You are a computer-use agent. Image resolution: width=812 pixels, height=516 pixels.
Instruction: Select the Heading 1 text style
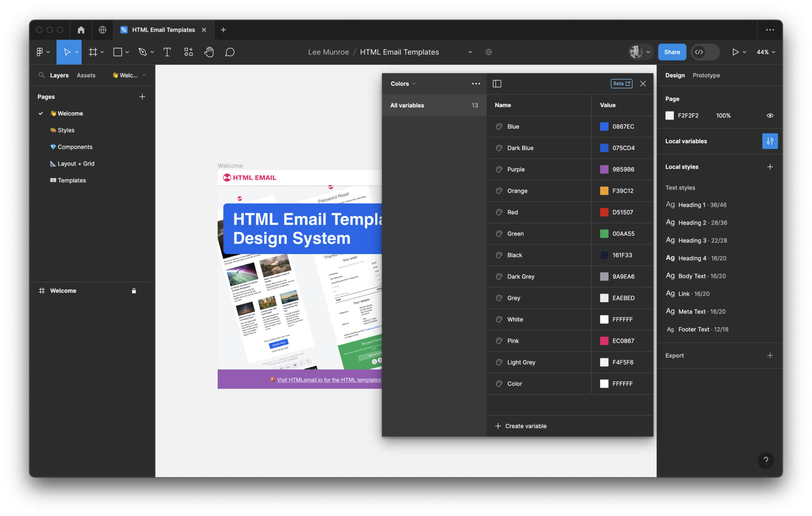[x=696, y=205]
